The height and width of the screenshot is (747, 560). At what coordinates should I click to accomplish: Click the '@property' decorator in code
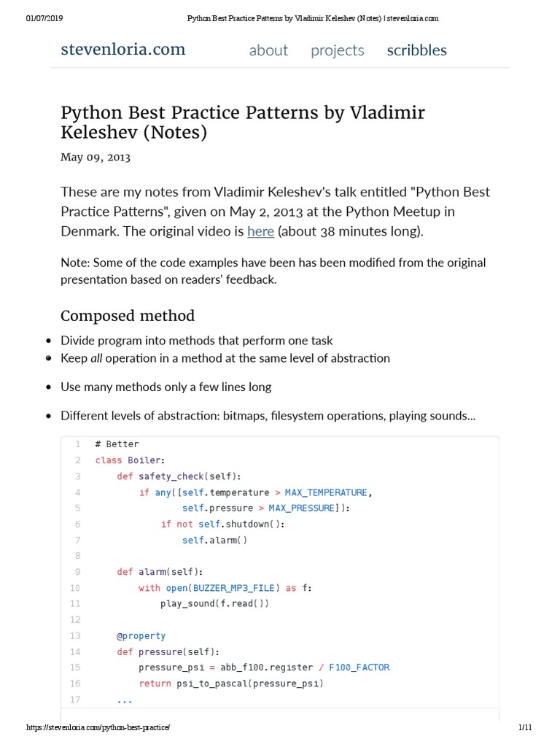(x=141, y=636)
